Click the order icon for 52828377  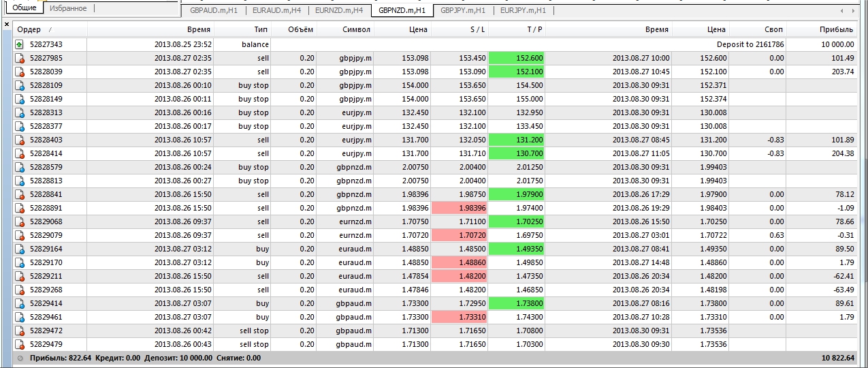pos(20,126)
